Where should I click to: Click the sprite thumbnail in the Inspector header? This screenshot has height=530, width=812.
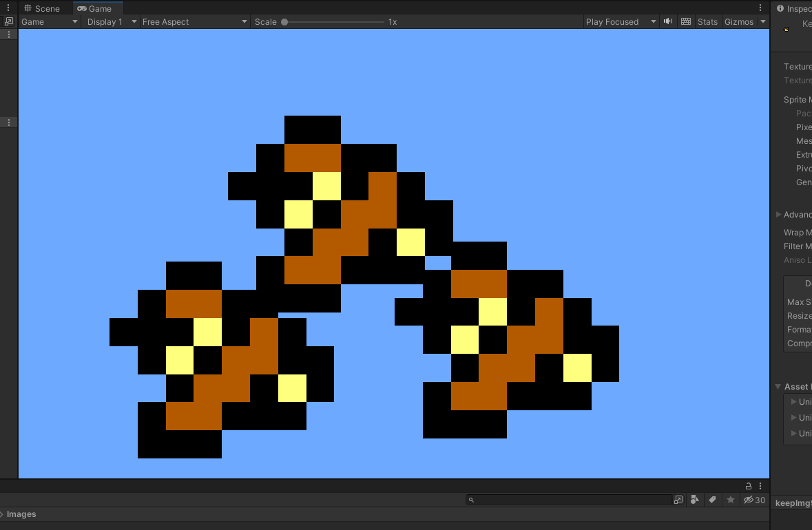tap(786, 29)
